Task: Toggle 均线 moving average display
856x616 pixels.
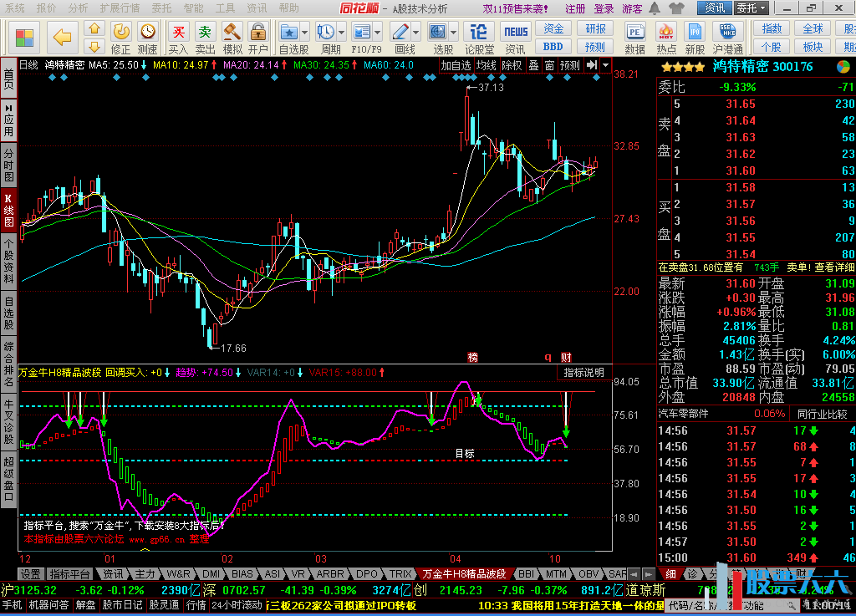Action: [486, 65]
